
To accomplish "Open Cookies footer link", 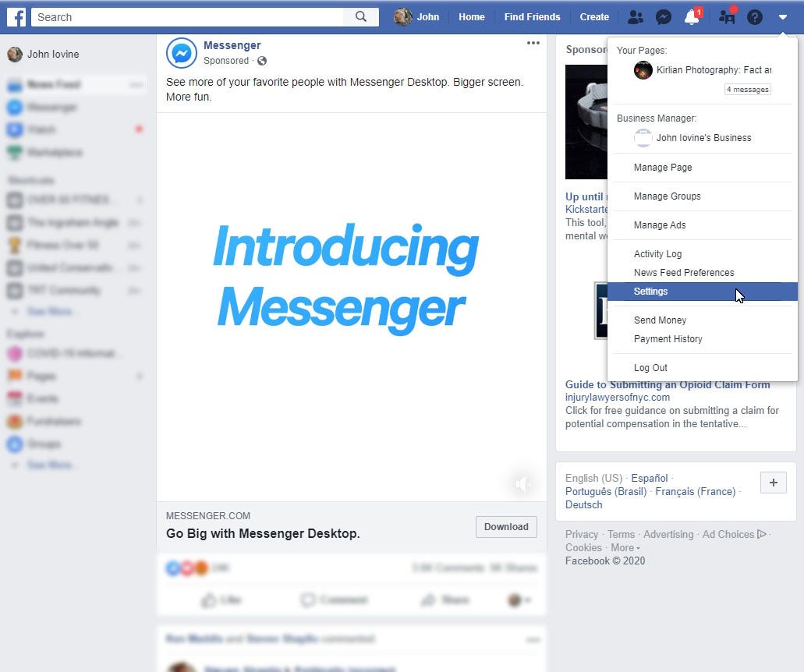I will click(x=583, y=547).
